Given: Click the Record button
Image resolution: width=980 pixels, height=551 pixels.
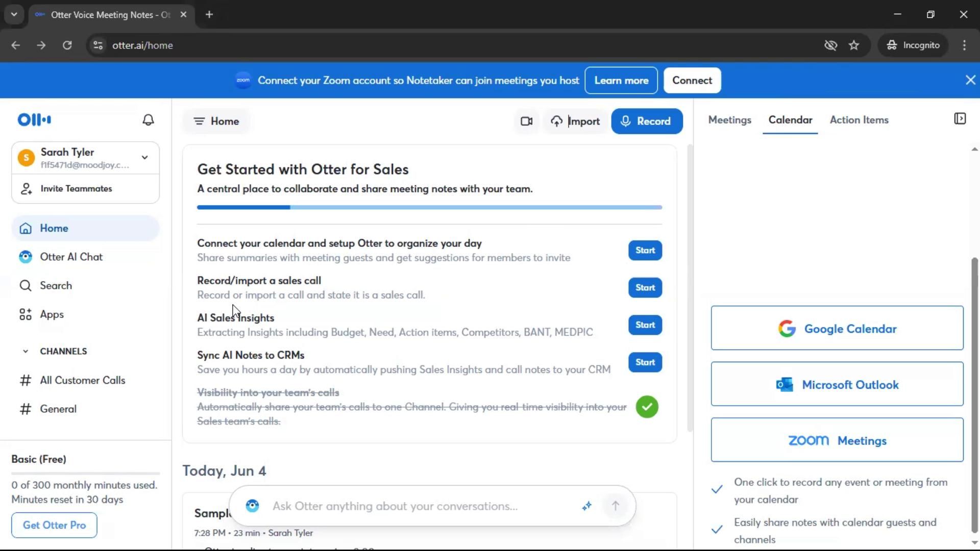Looking at the screenshot, I should coord(647,121).
